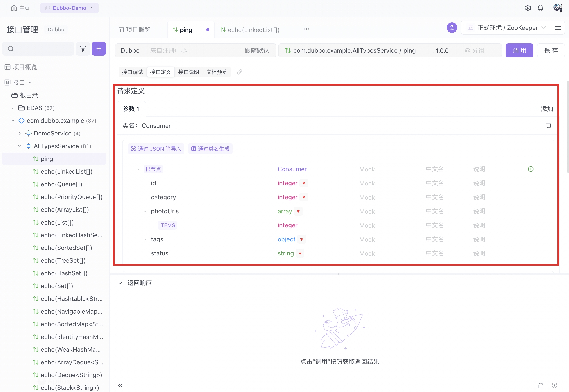The image size is (569, 392).
Task: Open the echo(LinkedList[]) tab
Action: [x=253, y=30]
